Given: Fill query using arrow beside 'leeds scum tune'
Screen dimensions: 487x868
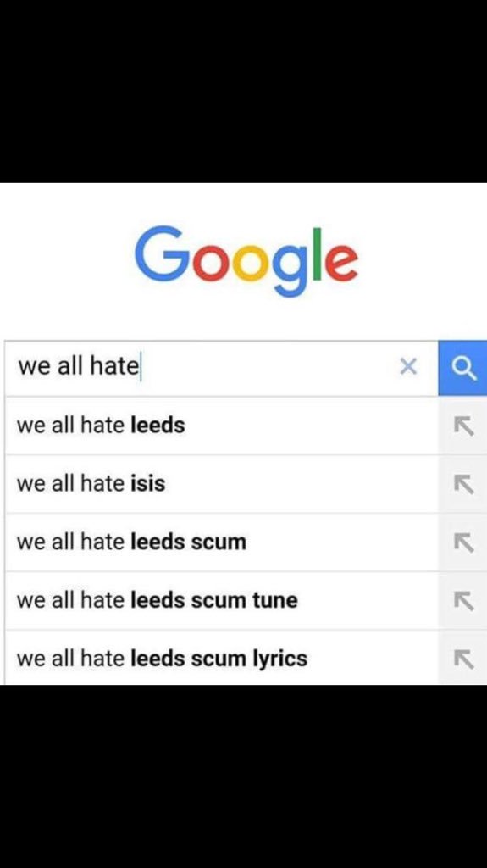Looking at the screenshot, I should (463, 600).
